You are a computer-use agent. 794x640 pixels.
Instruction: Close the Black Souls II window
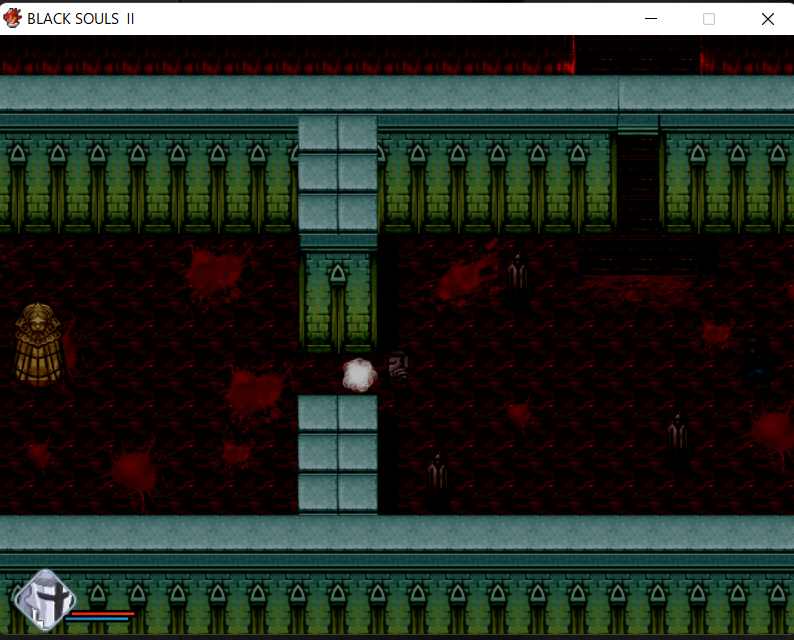(x=768, y=19)
